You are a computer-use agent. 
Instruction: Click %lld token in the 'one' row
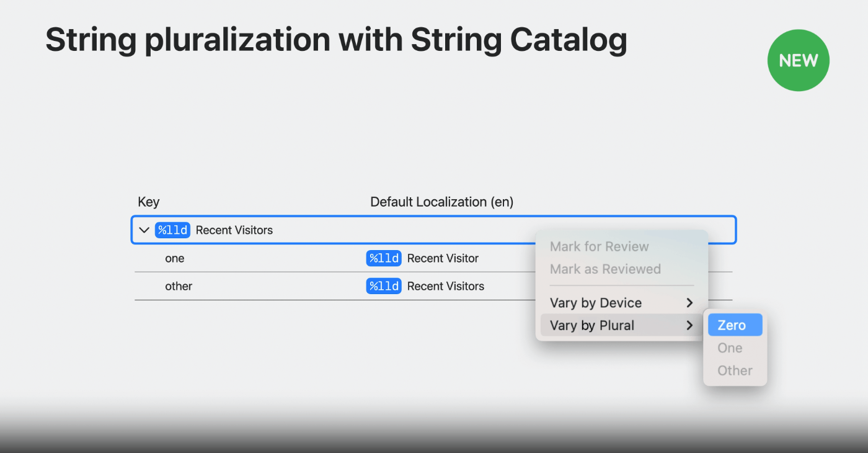pyautogui.click(x=384, y=258)
